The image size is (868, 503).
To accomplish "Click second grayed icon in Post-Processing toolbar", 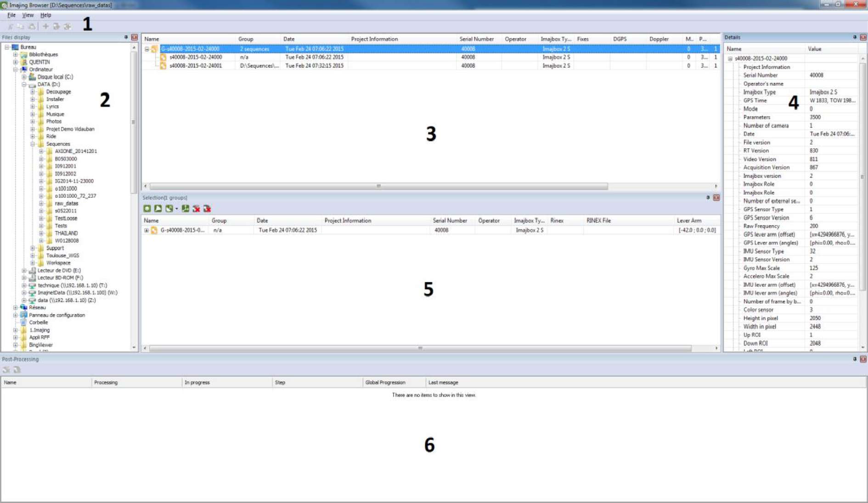I will [x=17, y=370].
